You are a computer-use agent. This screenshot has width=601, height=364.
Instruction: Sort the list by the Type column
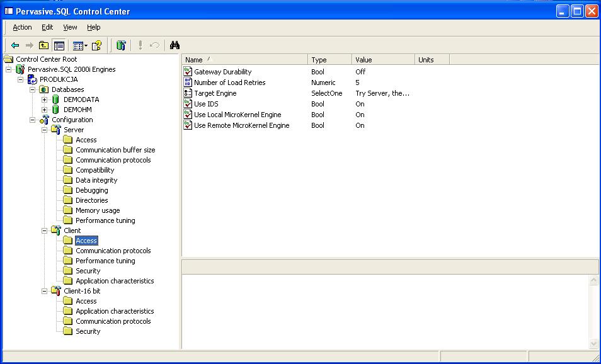click(x=329, y=60)
